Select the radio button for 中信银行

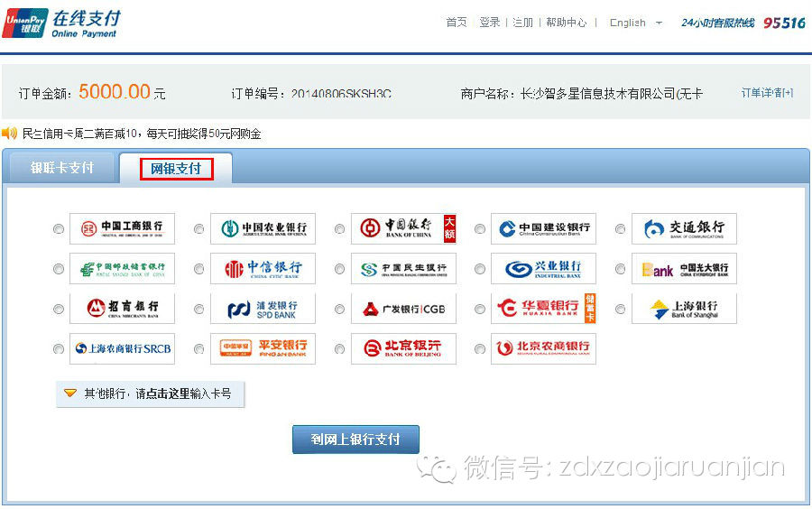198,269
